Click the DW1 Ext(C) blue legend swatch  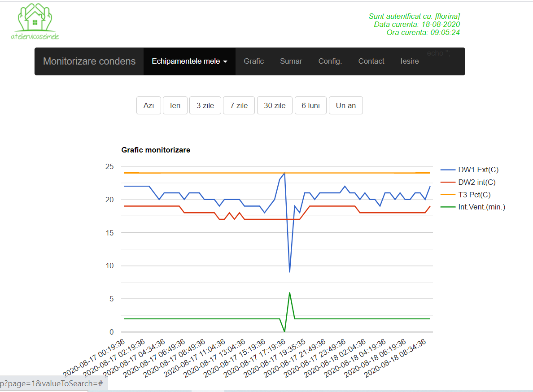click(x=447, y=170)
